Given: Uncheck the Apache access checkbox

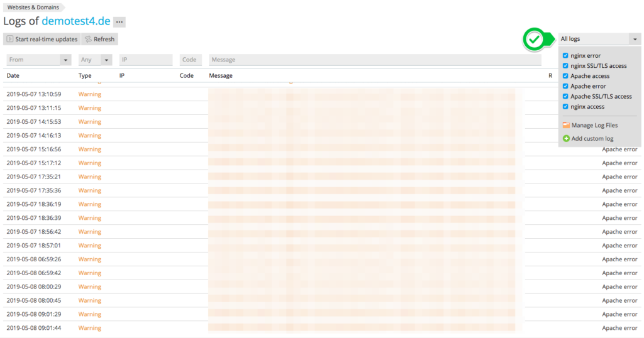Looking at the screenshot, I should (x=565, y=76).
